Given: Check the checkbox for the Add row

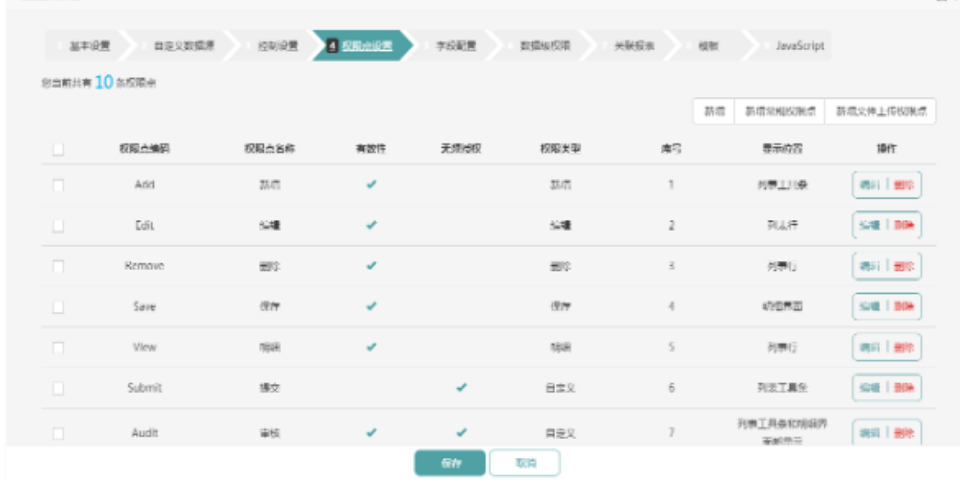Looking at the screenshot, I should coord(58,185).
